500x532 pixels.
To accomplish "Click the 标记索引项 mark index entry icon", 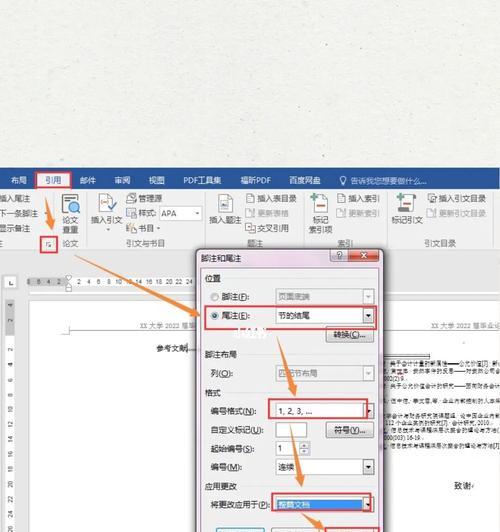I will point(319,203).
